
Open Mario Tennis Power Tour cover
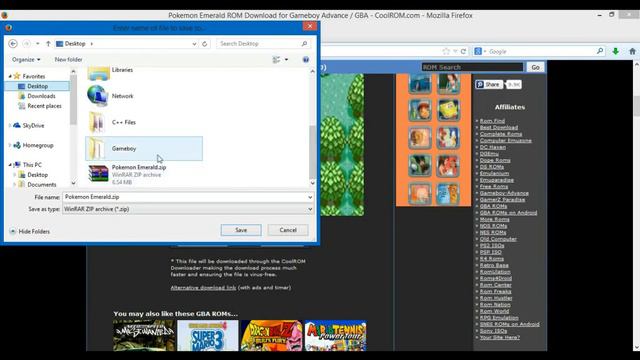336,336
